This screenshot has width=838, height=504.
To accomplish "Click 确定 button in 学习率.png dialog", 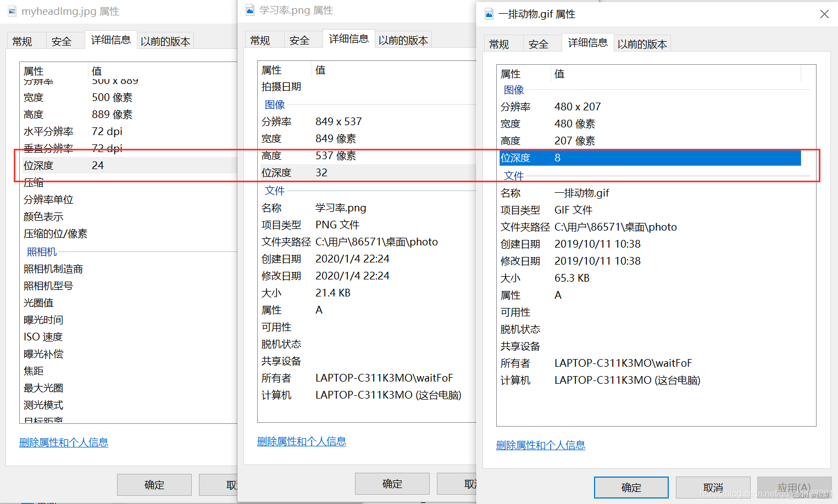I will point(392,484).
